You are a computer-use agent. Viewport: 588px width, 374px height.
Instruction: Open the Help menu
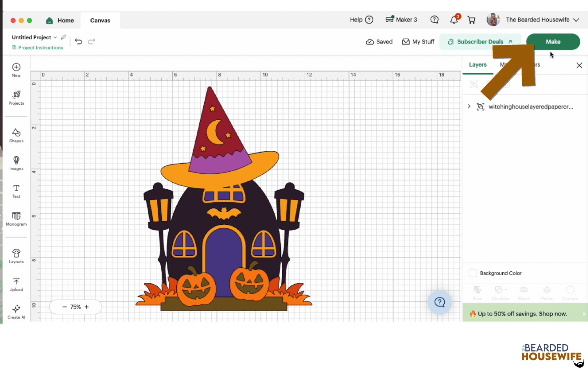(361, 20)
